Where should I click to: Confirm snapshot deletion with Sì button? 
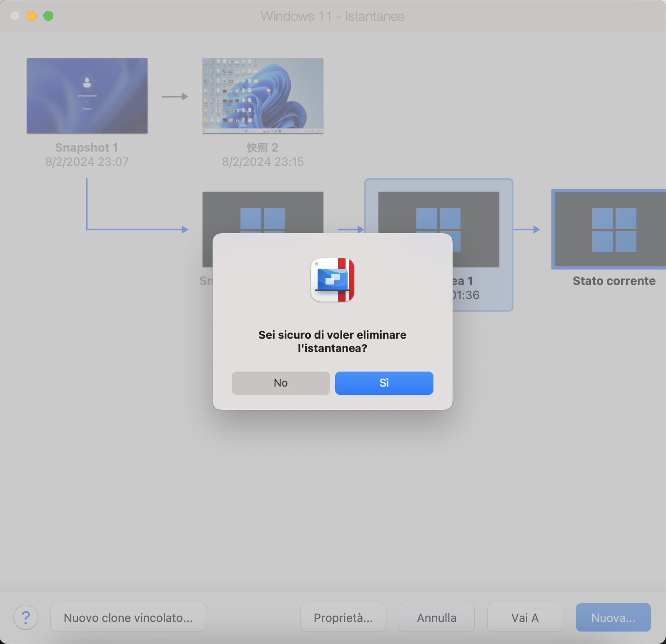pos(384,383)
